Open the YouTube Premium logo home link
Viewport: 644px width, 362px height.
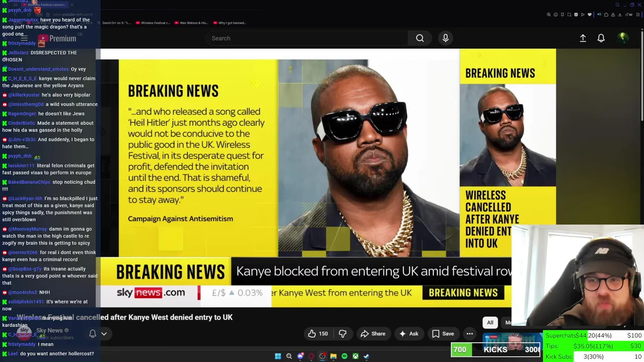pyautogui.click(x=57, y=39)
